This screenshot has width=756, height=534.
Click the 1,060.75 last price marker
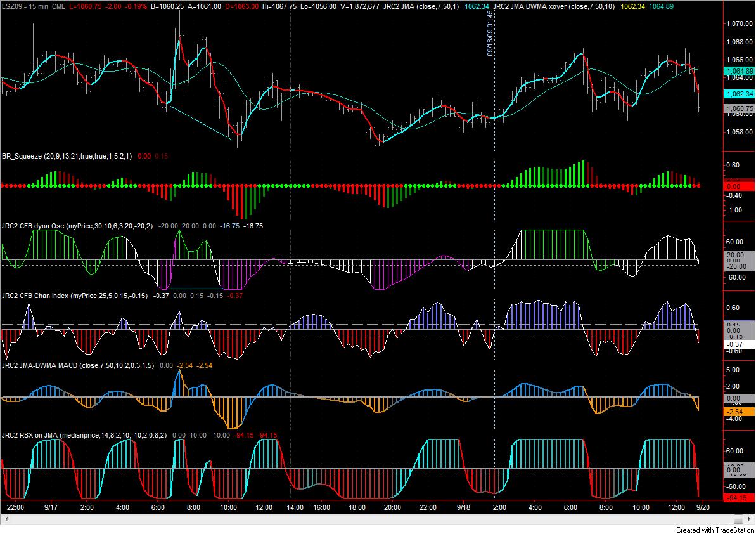[x=739, y=108]
